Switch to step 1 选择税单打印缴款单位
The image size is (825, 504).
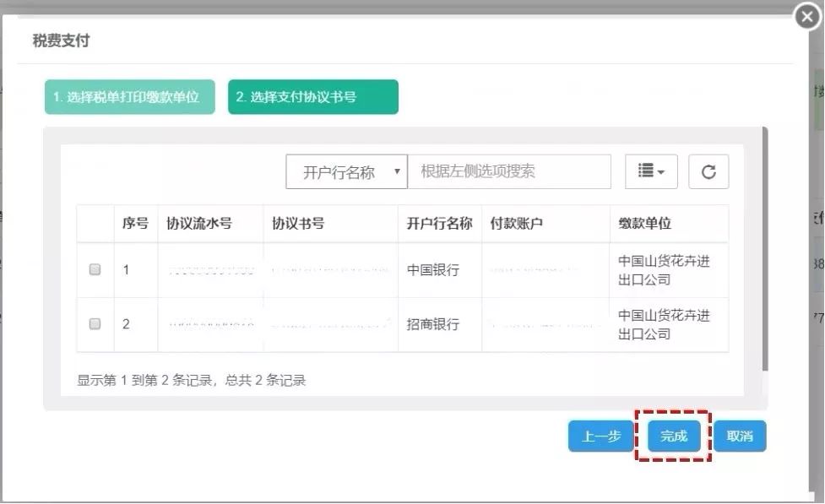[130, 97]
